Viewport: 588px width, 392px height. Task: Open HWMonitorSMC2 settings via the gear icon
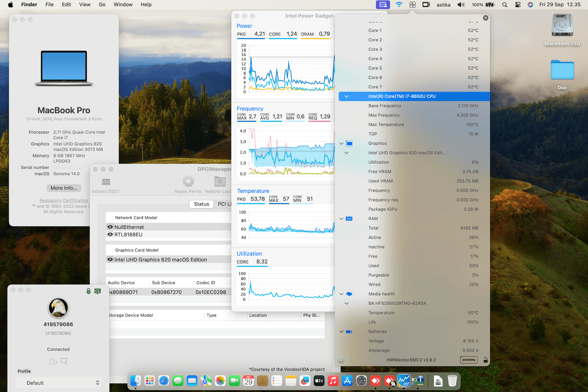[x=341, y=360]
